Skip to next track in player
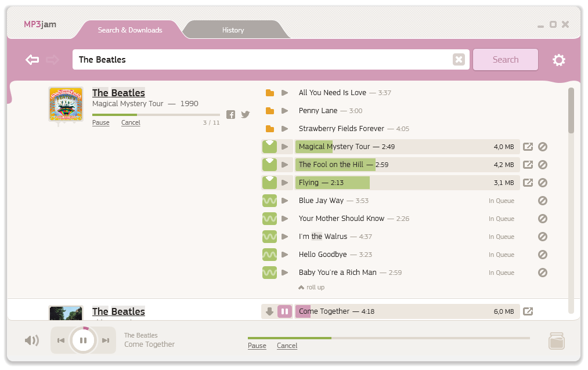This screenshot has width=588, height=370. pyautogui.click(x=106, y=340)
